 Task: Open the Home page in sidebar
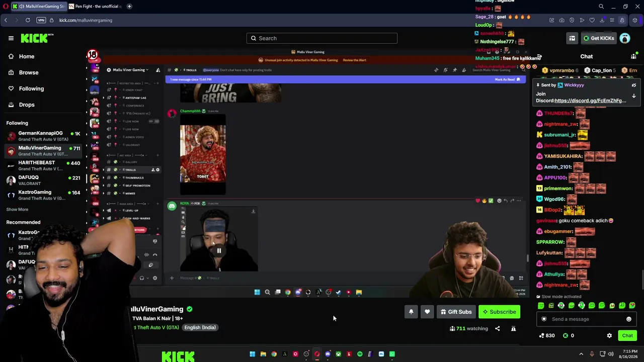pos(27,56)
